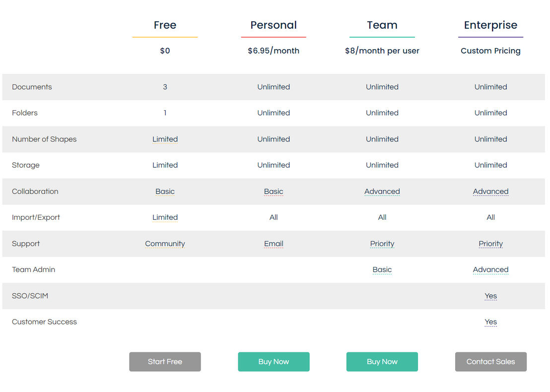Click Basic collaboration under the Free plan
The image size is (550, 392).
point(165,192)
